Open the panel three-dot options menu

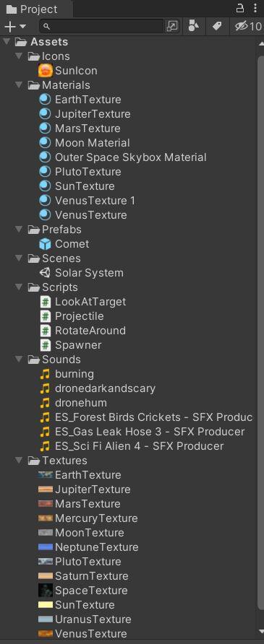click(255, 8)
